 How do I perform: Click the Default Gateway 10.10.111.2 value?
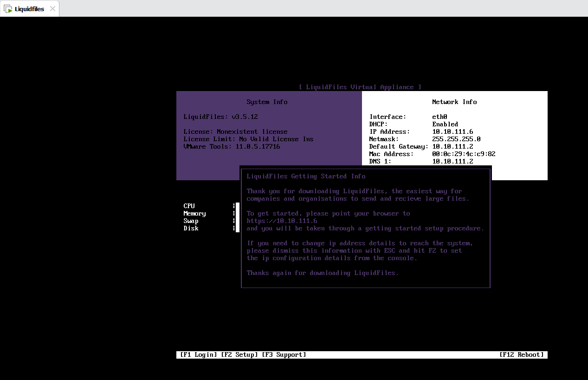point(452,147)
